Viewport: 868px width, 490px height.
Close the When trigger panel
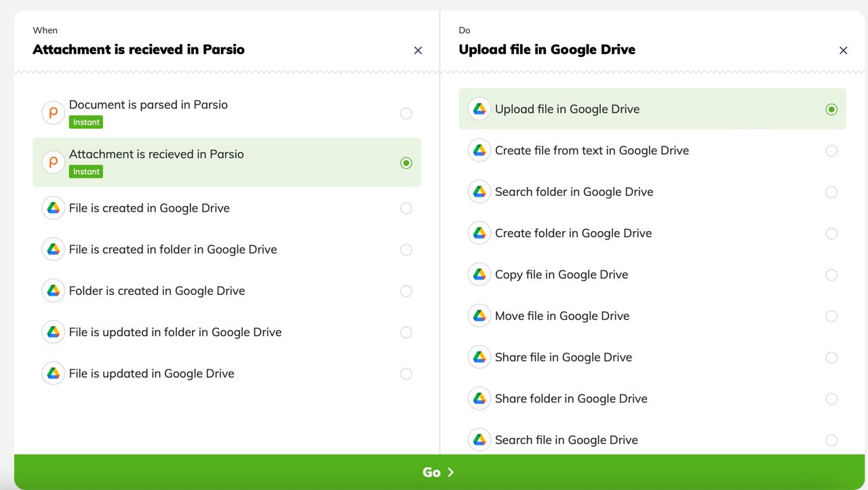point(418,50)
